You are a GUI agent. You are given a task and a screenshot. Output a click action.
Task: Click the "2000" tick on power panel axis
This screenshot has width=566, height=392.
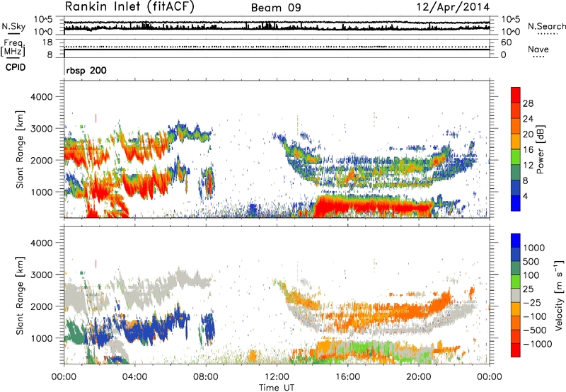click(x=41, y=160)
